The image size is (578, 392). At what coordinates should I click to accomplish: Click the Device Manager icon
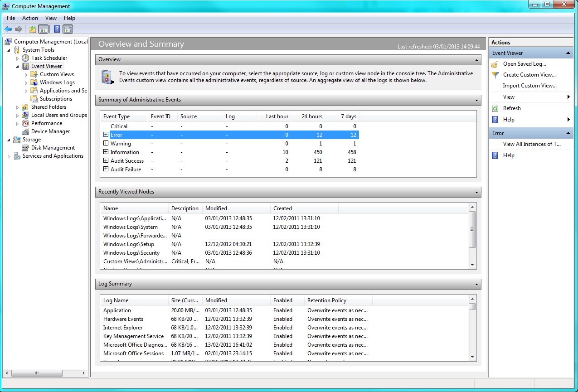(25, 131)
